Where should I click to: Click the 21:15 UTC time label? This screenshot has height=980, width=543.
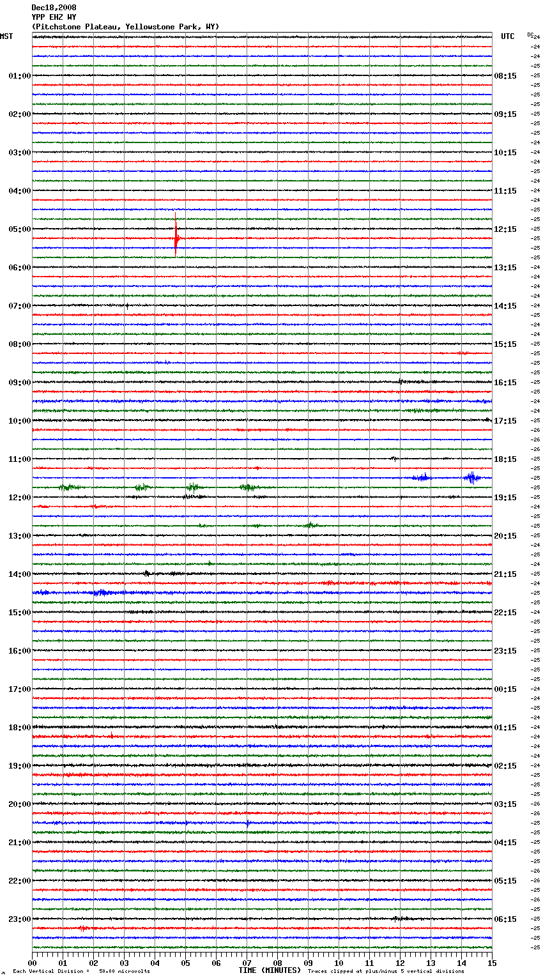[505, 574]
